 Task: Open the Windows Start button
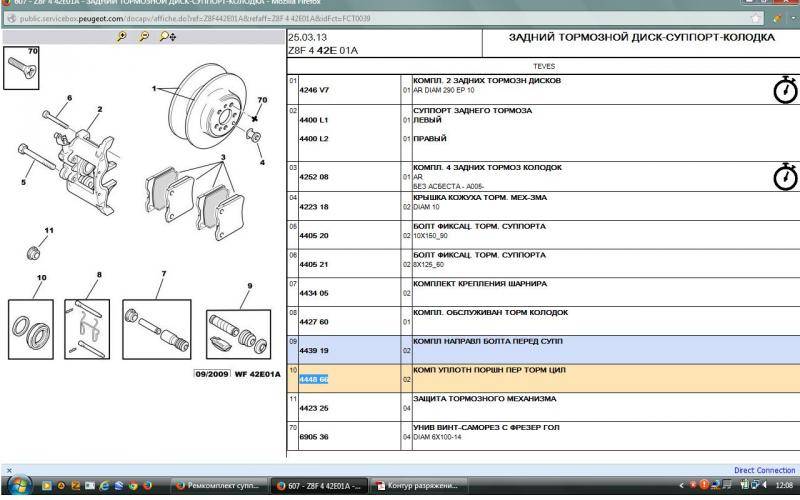pyautogui.click(x=18, y=485)
